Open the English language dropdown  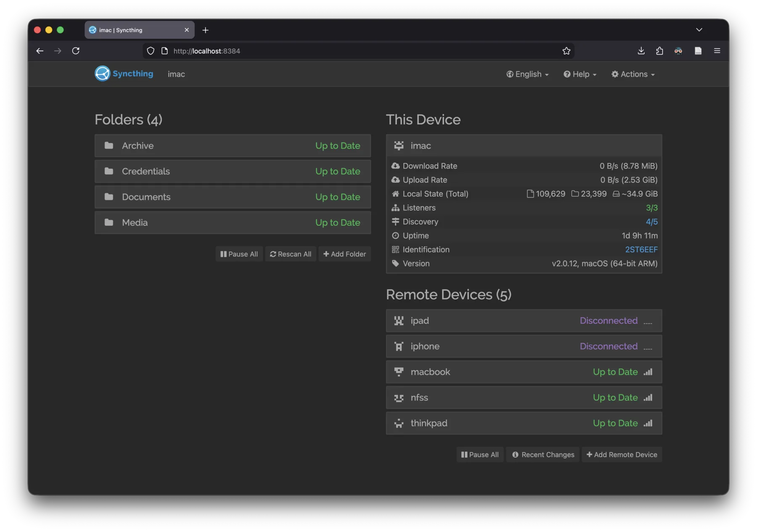(527, 74)
